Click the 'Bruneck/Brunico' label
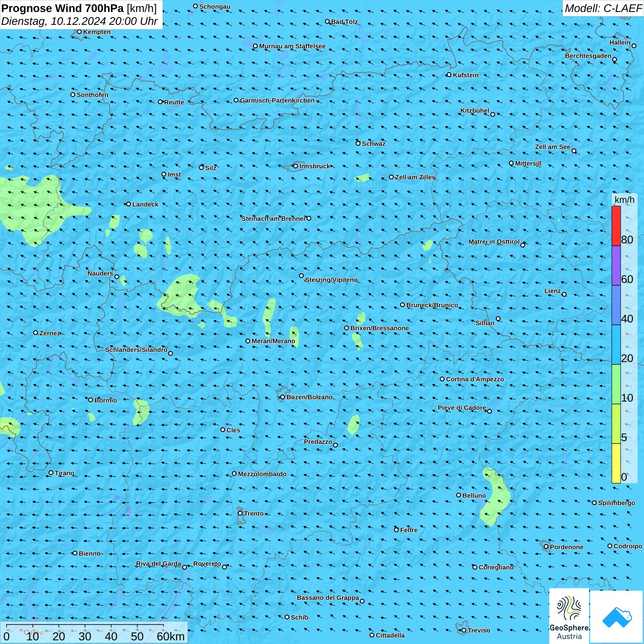Screen dimensions: 644x644 tap(432, 305)
